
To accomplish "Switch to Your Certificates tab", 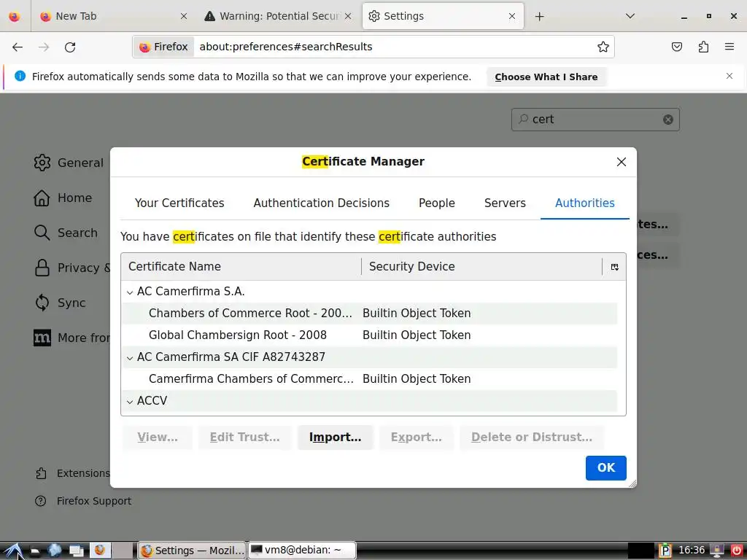I will click(179, 203).
